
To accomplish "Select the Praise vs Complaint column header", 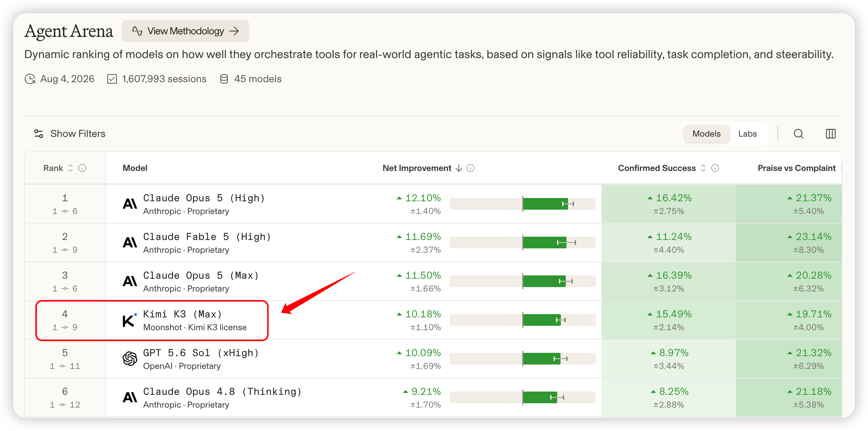I will pos(797,168).
